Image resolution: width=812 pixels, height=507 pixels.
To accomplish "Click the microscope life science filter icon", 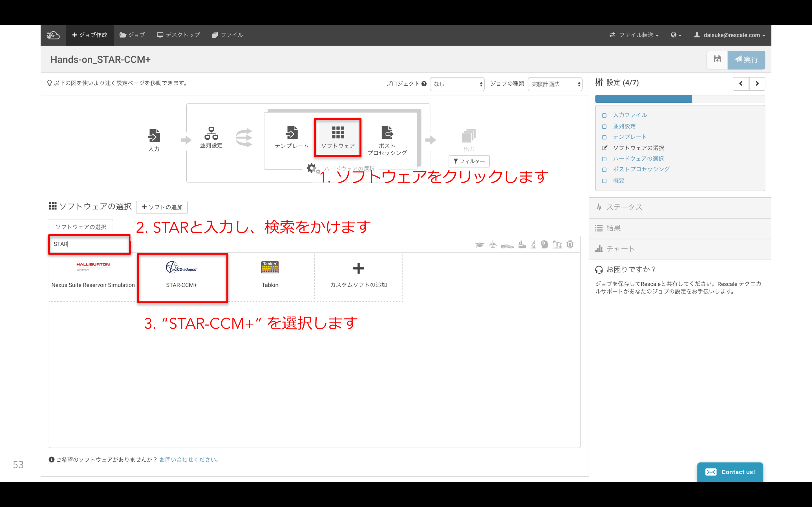I will click(533, 244).
